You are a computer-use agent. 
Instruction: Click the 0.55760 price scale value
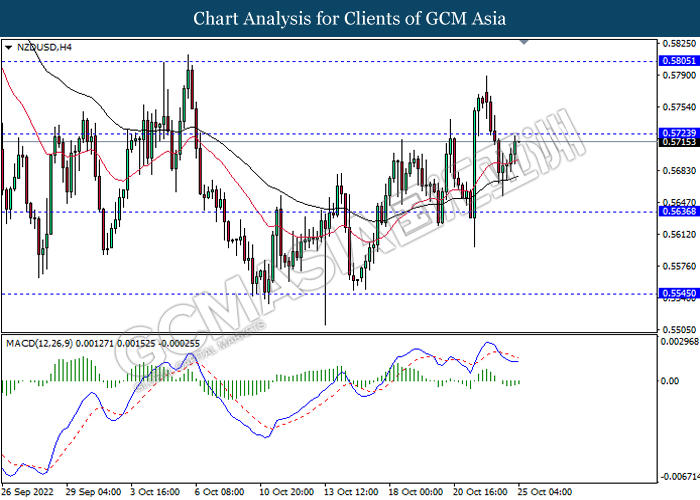[x=679, y=266]
